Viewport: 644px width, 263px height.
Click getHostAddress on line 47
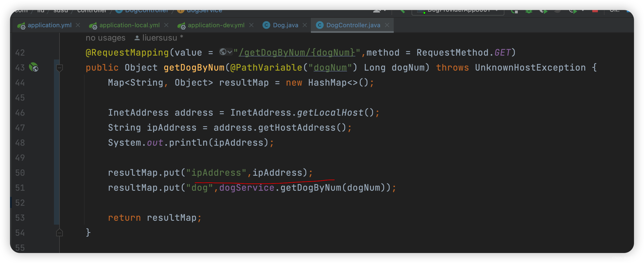pyautogui.click(x=297, y=128)
